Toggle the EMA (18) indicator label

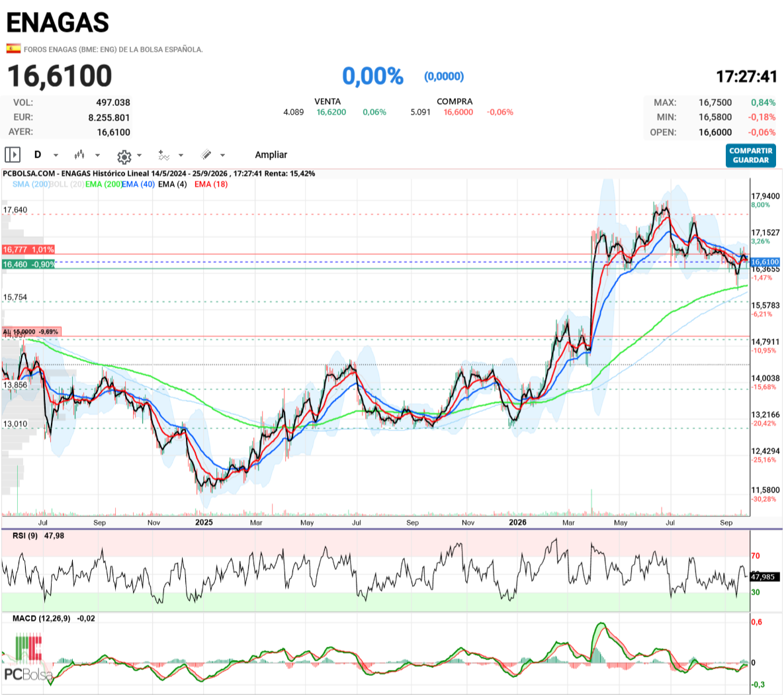tap(211, 184)
